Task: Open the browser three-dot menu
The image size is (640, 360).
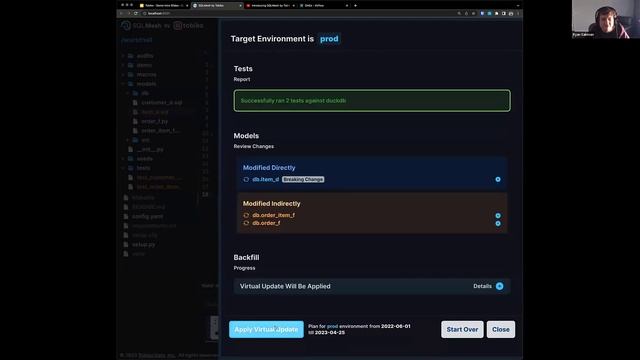Action: [518, 13]
